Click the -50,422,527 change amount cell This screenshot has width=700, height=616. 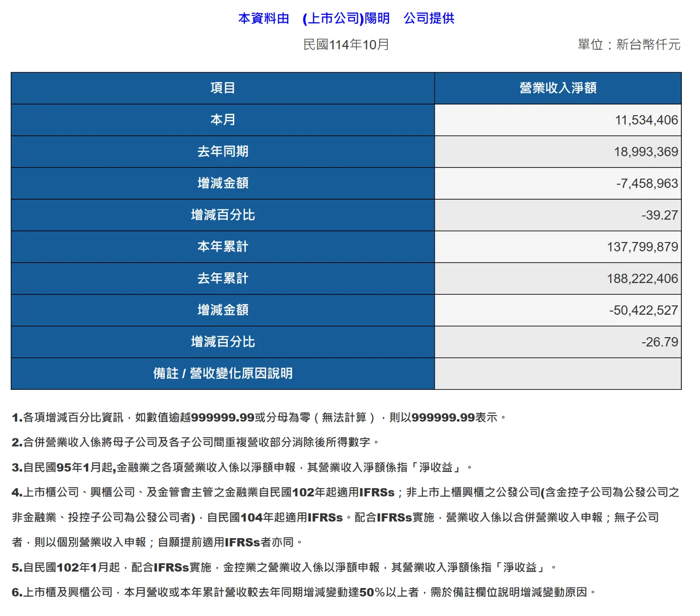coord(643,311)
